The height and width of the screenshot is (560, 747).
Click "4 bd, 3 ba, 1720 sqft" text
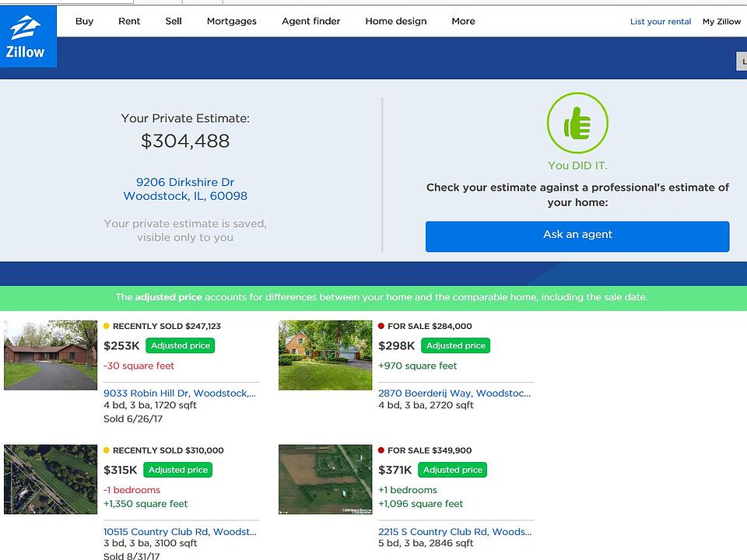pyautogui.click(x=150, y=405)
